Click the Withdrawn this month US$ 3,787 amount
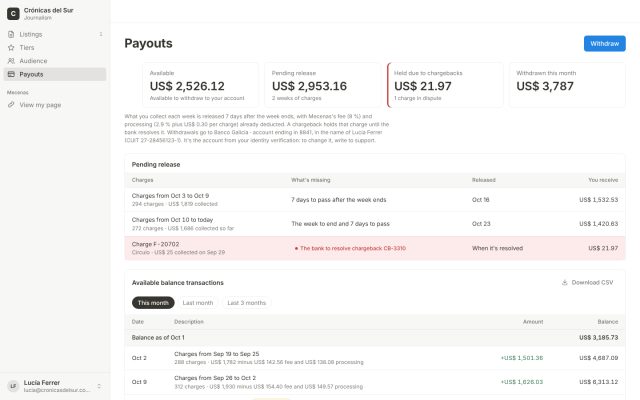 click(x=545, y=86)
